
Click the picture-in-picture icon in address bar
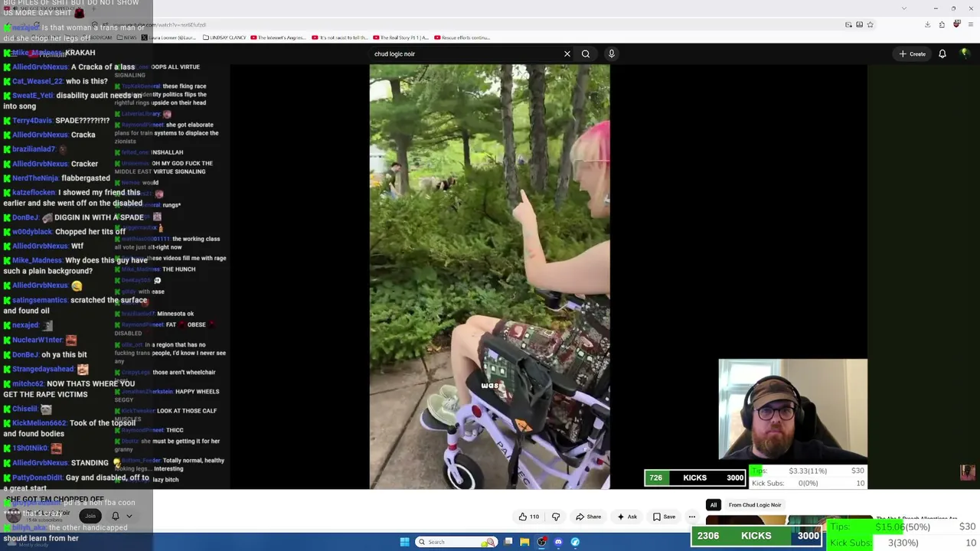[848, 24]
